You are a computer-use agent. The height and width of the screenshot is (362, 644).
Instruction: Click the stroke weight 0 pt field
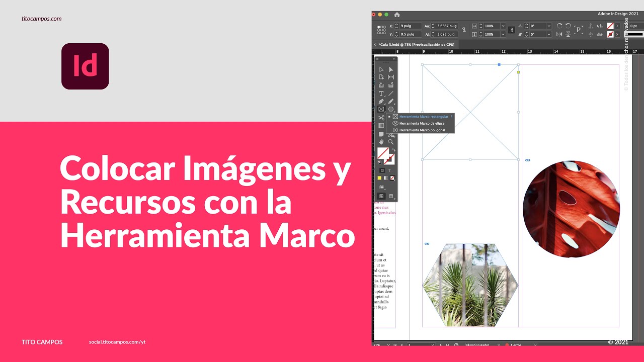point(636,26)
